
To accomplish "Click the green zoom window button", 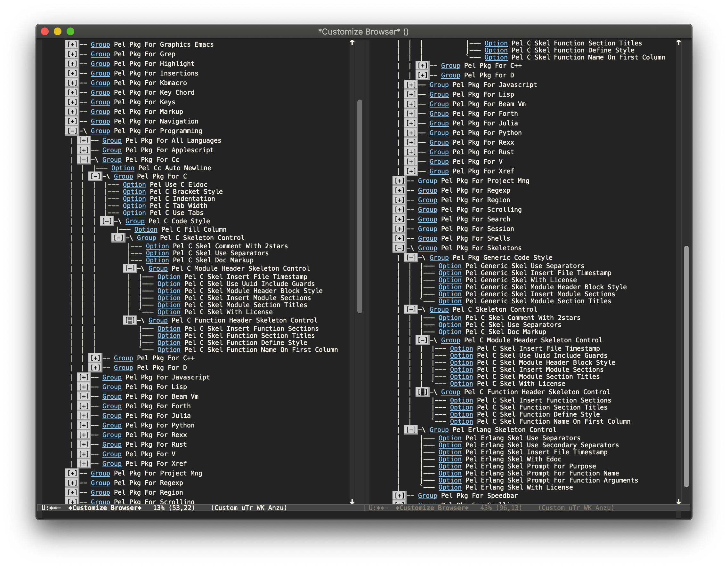I will pyautogui.click(x=70, y=31).
